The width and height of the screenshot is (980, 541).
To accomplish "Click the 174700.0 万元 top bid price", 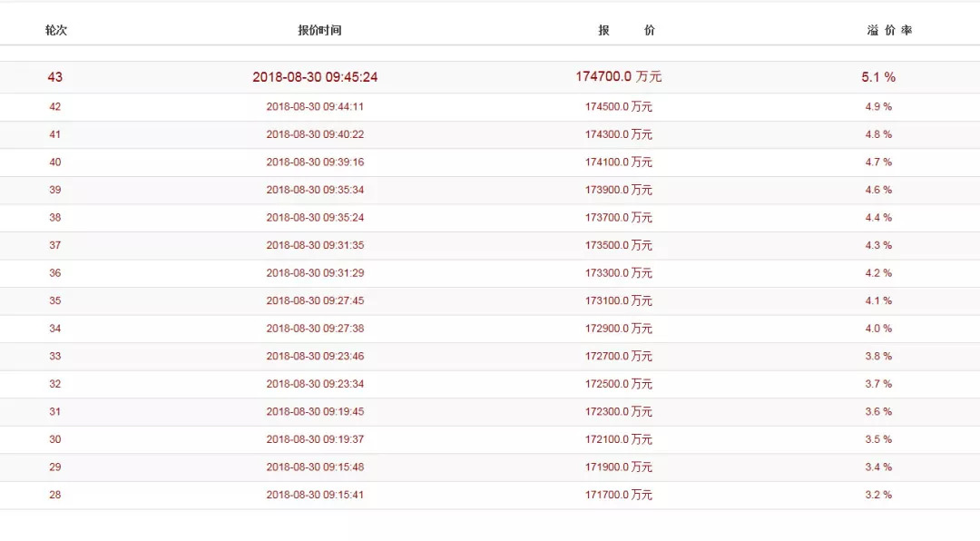I will (x=618, y=76).
